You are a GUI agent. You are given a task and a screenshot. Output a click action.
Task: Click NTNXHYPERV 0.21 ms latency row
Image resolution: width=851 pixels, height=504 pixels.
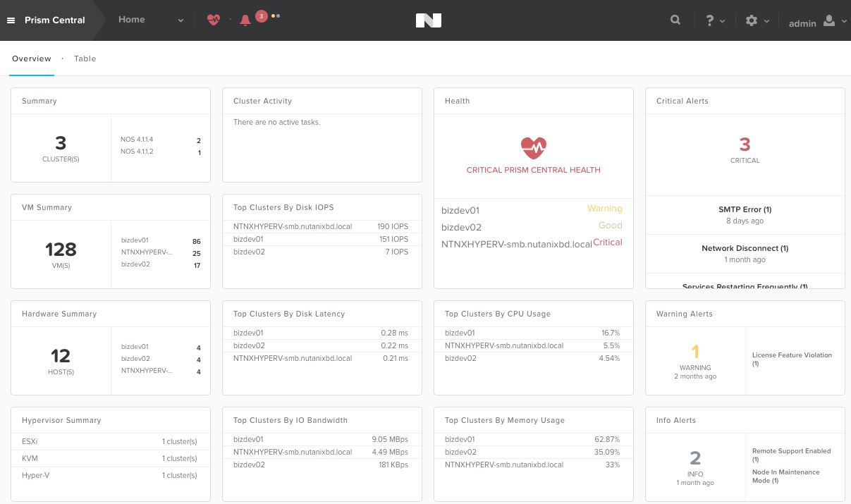click(x=322, y=358)
